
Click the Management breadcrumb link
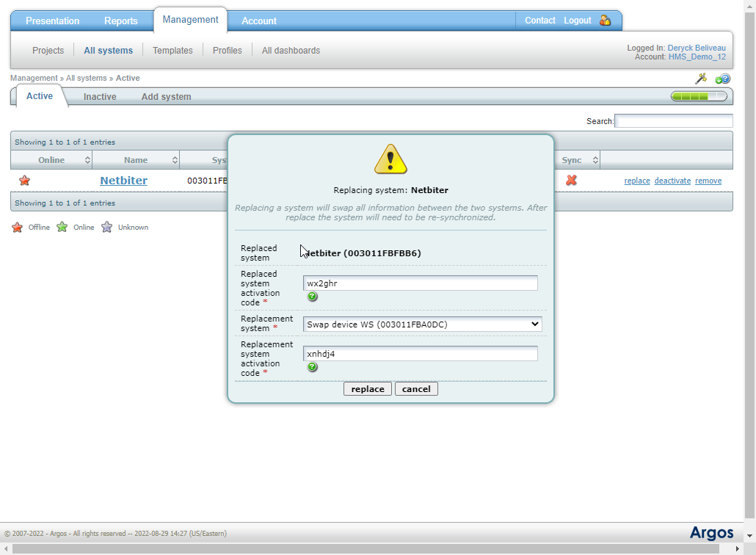(x=34, y=78)
